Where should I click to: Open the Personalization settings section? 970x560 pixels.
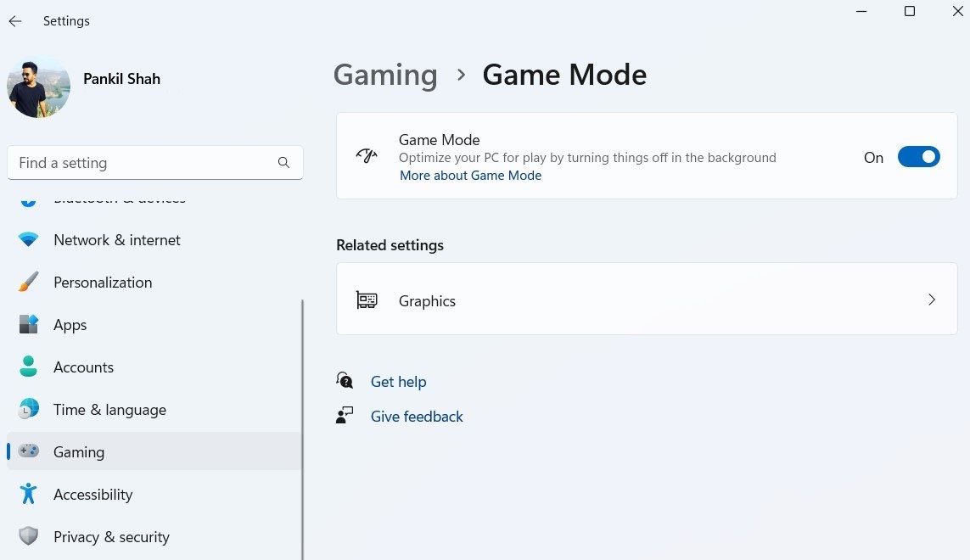103,283
